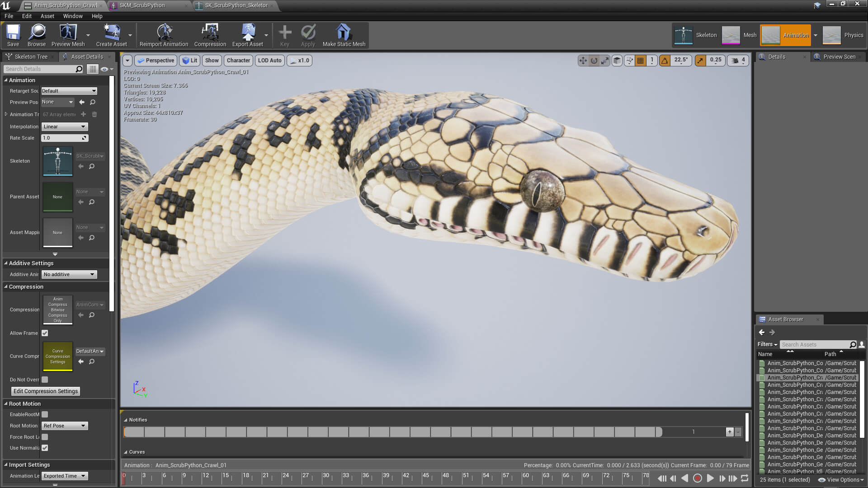Screen dimensions: 868x488
Task: Browse to Skeleton asset with magnifier icon
Action: point(92,166)
